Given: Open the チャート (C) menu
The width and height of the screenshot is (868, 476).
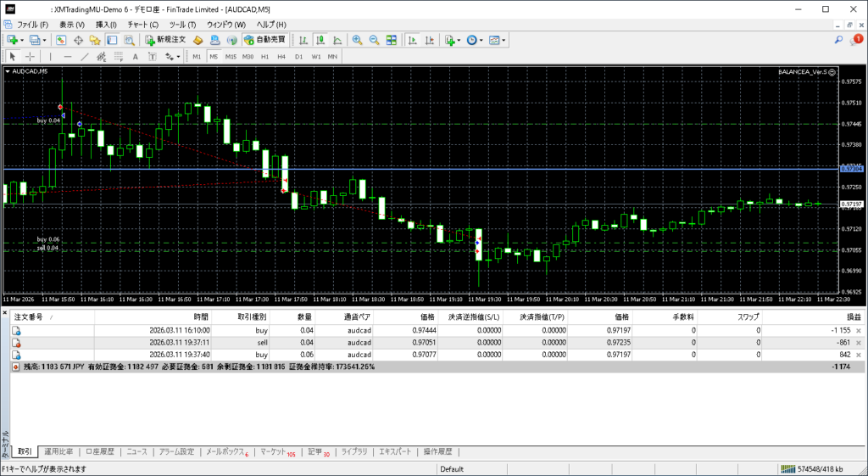Looking at the screenshot, I should click(142, 25).
